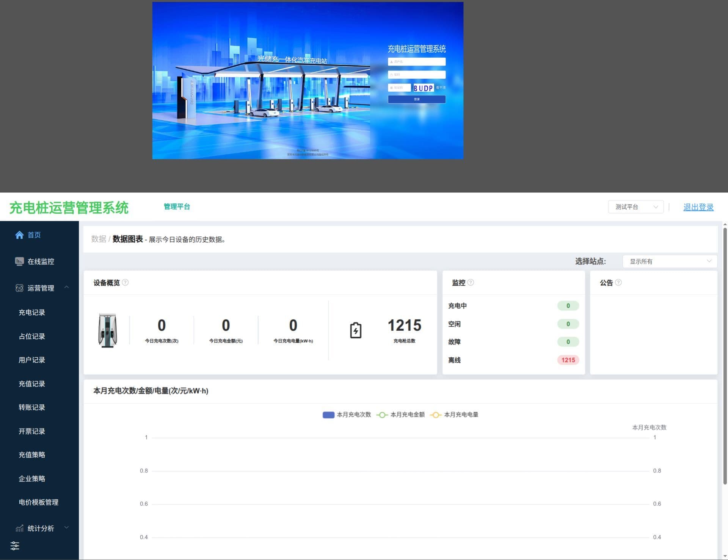
Task: Open the 测试平台 platform dropdown
Action: [636, 207]
